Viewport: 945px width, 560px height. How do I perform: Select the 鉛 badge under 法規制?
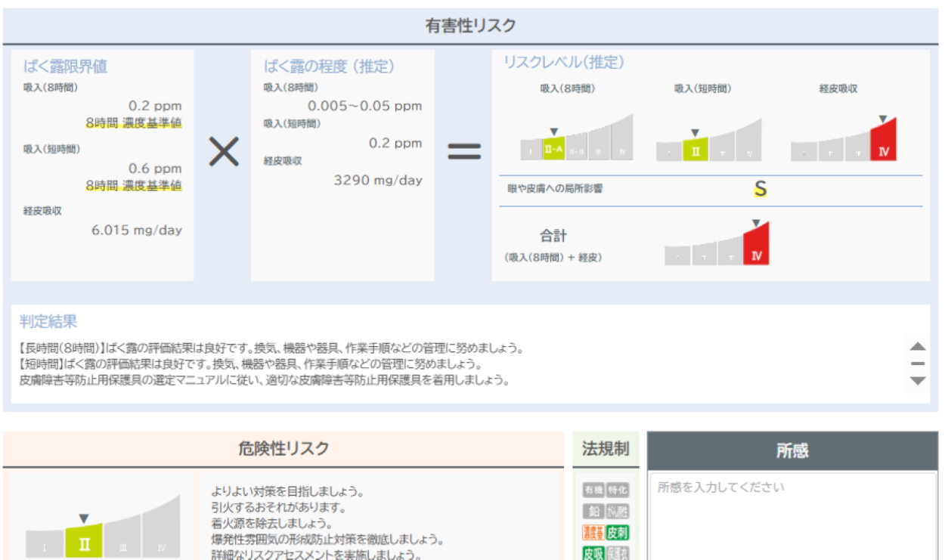click(x=593, y=511)
